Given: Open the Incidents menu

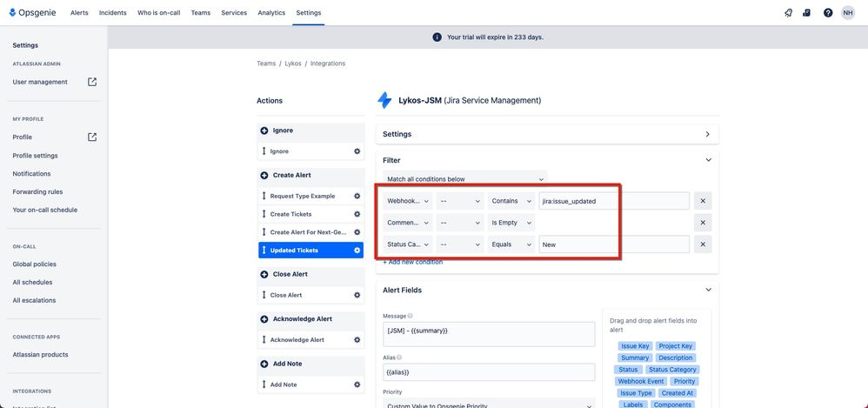Looking at the screenshot, I should [x=113, y=13].
